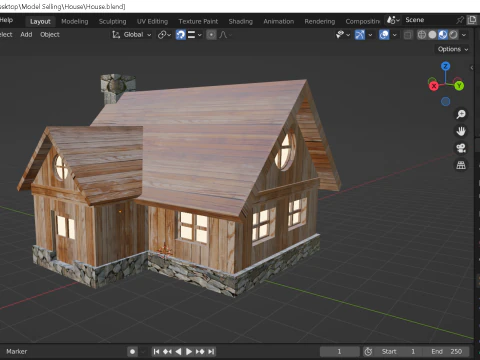Image resolution: width=480 pixels, height=360 pixels.
Task: Click the negative Z axis circle on gizmo
Action: pyautogui.click(x=445, y=101)
